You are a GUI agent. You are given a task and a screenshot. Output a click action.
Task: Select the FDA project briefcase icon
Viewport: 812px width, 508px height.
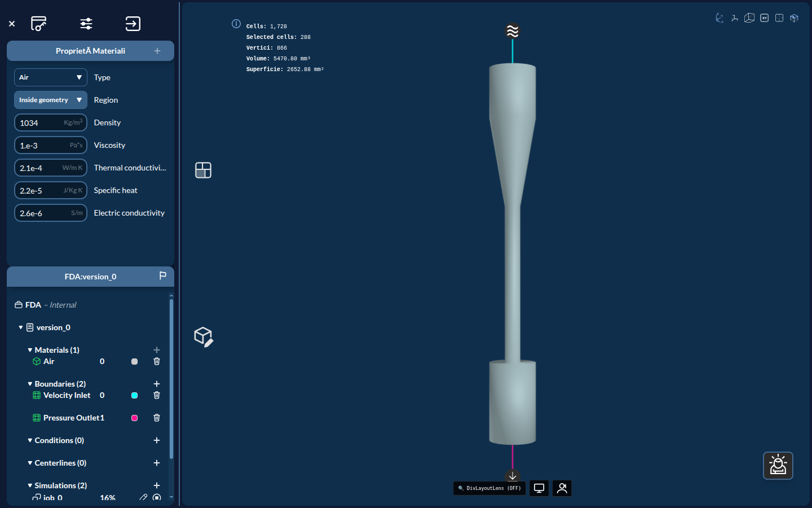pos(19,305)
